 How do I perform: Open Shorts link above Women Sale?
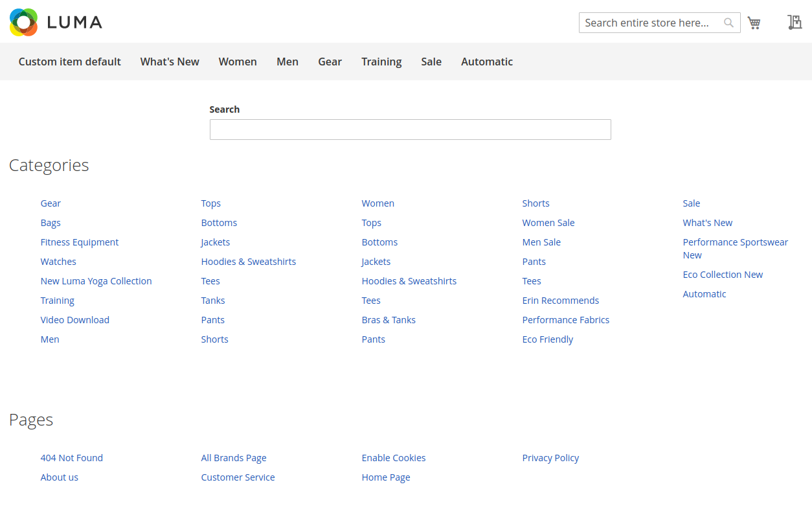tap(536, 203)
